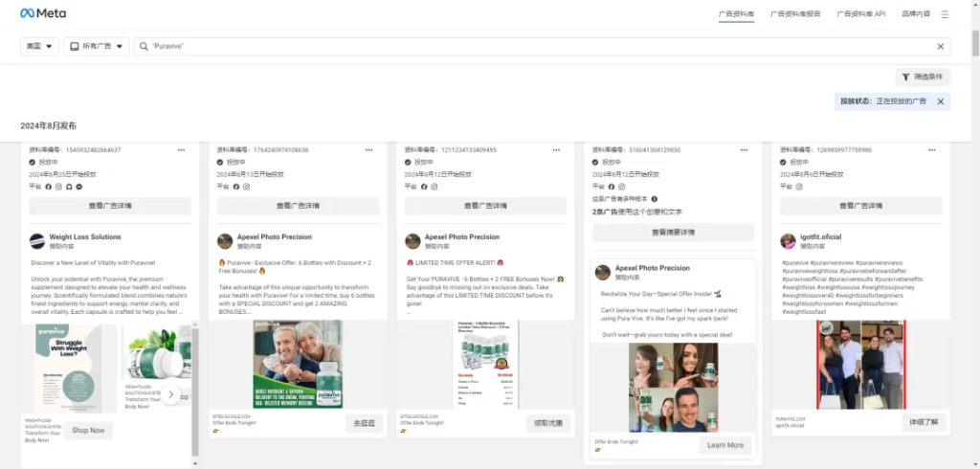The width and height of the screenshot is (980, 469).
Task: Remove the 投放状态 filter chip
Action: (x=940, y=101)
